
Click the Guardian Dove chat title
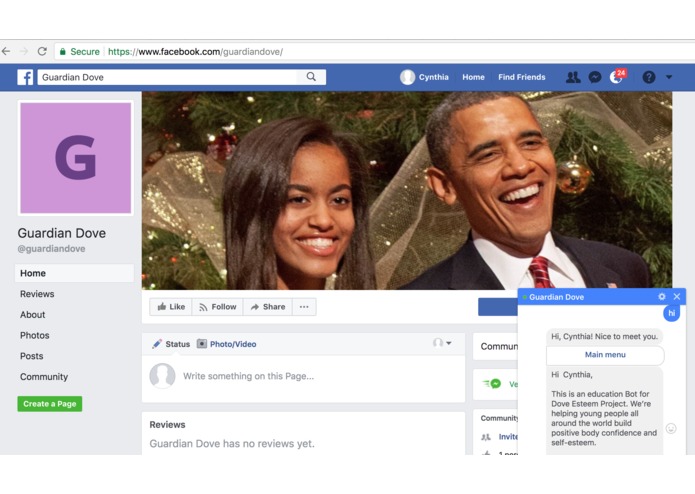click(556, 297)
